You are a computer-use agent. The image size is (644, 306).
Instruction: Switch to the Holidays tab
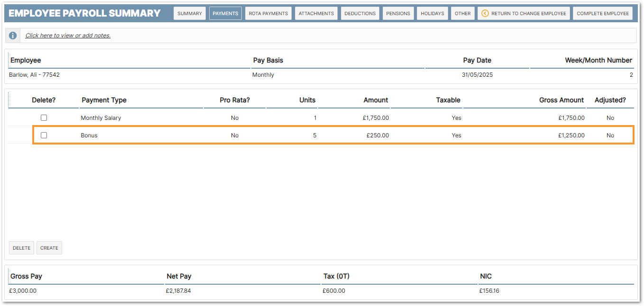point(432,13)
